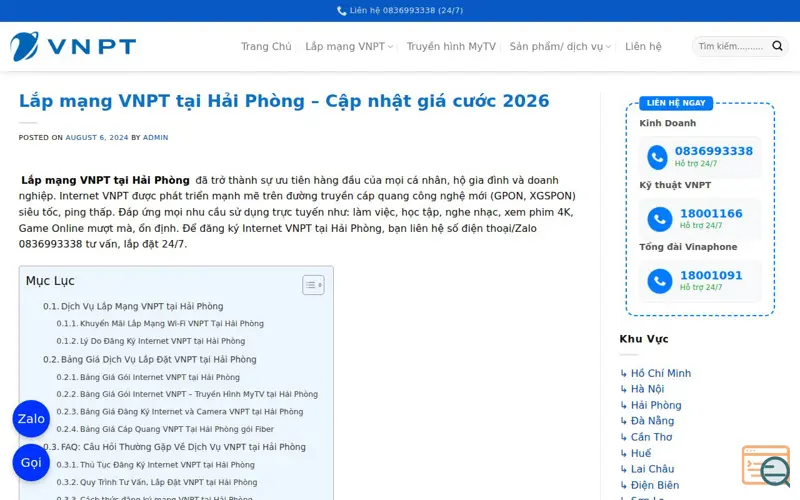Click phone icon beside 0836993338
Screen dimensions: 800x500
click(x=657, y=157)
